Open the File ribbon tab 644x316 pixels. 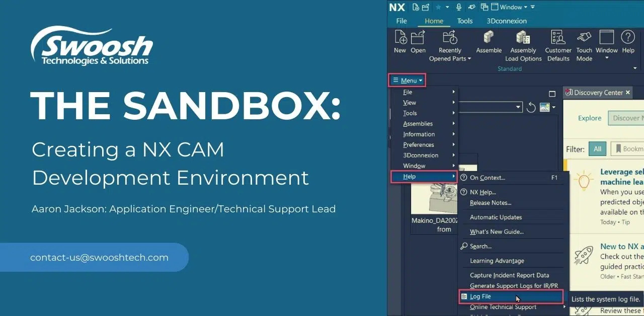point(401,21)
